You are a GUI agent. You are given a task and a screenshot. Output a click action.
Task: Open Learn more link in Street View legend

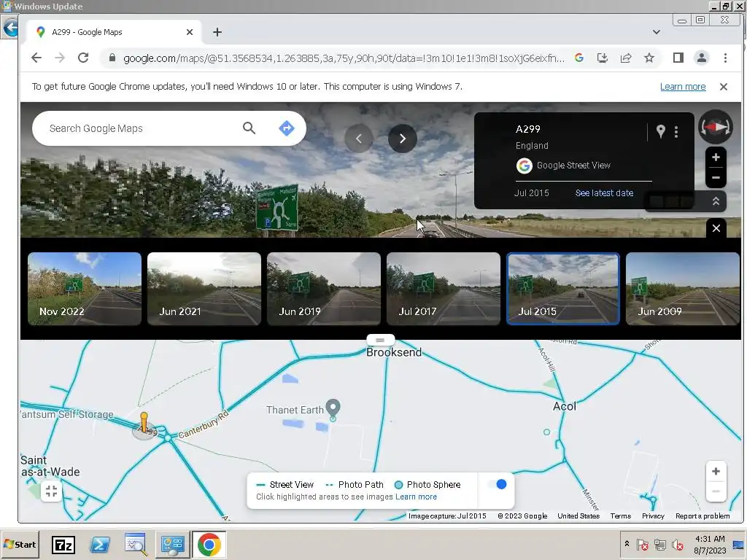point(416,497)
